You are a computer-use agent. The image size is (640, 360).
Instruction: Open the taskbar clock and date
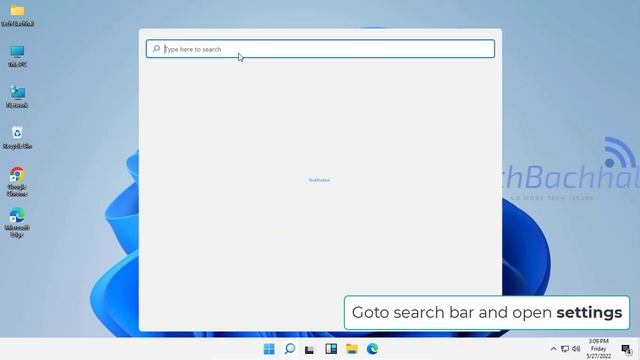pos(599,349)
